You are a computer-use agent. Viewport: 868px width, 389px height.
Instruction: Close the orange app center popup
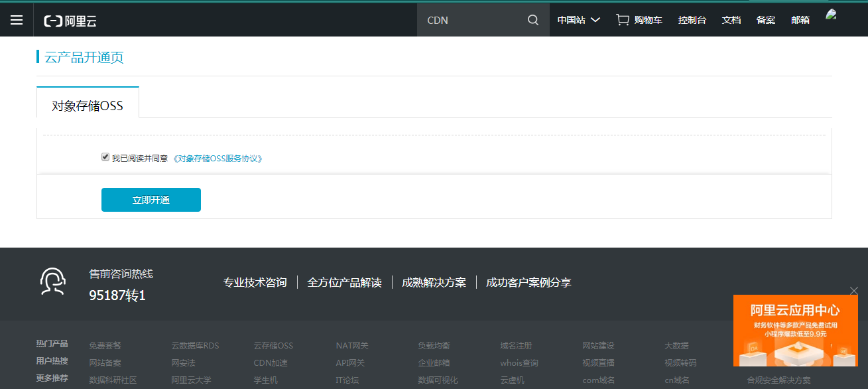[x=854, y=290]
